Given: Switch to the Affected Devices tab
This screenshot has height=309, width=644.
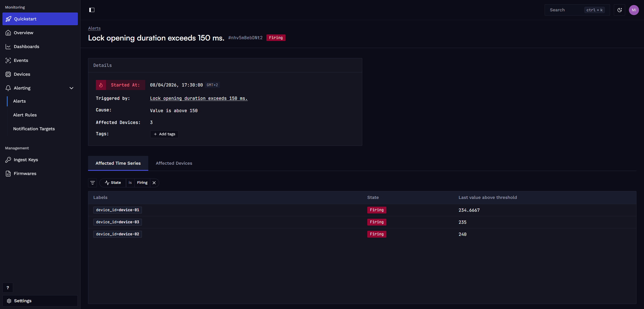Looking at the screenshot, I should click(174, 163).
